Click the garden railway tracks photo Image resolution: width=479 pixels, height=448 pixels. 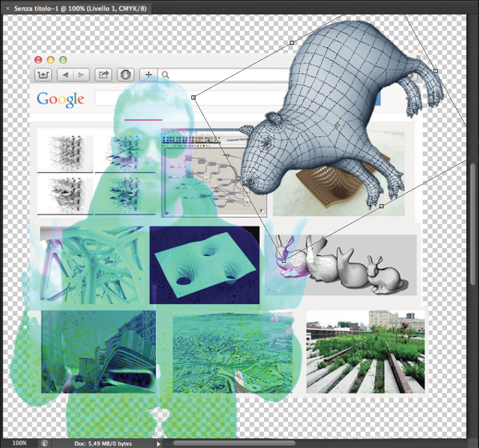[x=365, y=351]
